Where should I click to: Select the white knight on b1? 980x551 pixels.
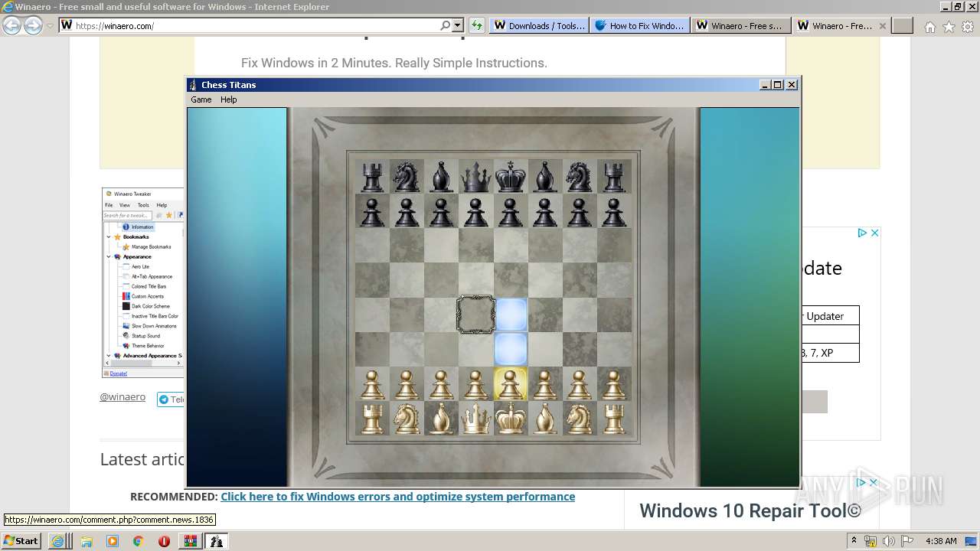pyautogui.click(x=407, y=419)
